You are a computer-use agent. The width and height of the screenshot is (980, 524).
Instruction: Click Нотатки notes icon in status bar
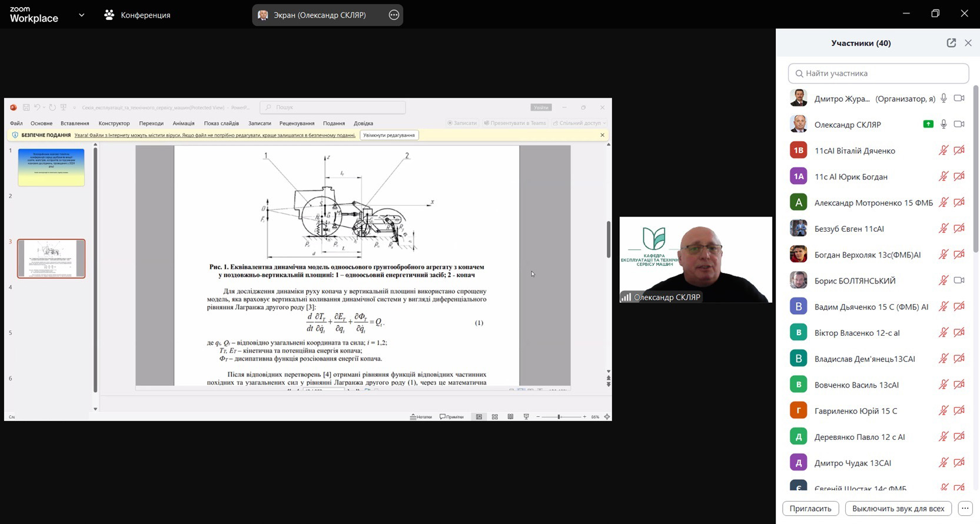point(421,417)
